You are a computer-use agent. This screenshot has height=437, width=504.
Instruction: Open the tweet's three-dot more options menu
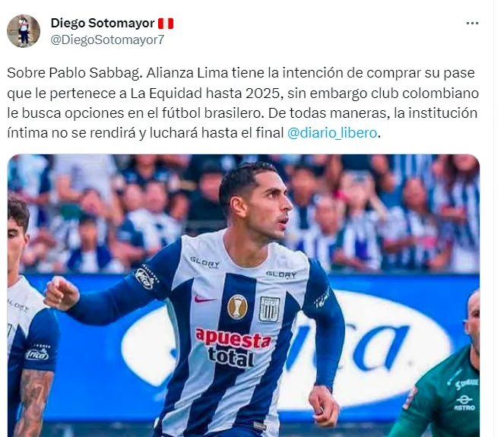(x=472, y=23)
